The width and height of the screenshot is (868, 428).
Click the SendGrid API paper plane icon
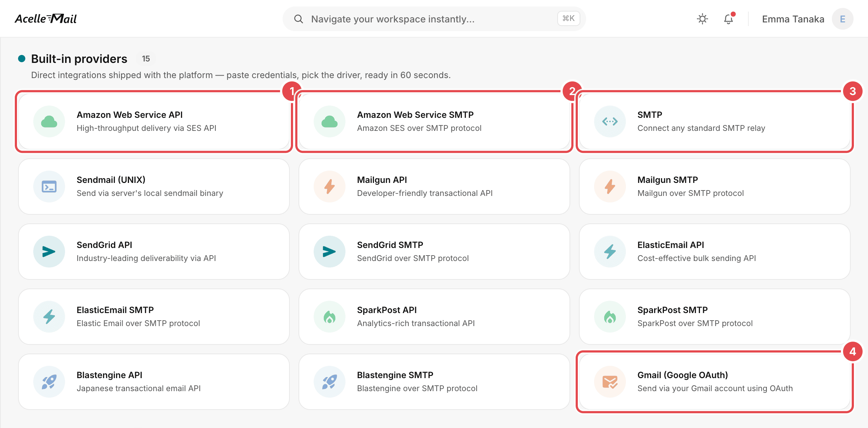coord(49,252)
